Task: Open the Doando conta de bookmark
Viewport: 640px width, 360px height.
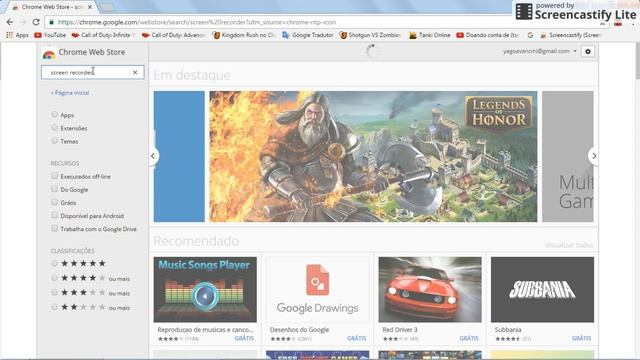Action: (x=487, y=35)
